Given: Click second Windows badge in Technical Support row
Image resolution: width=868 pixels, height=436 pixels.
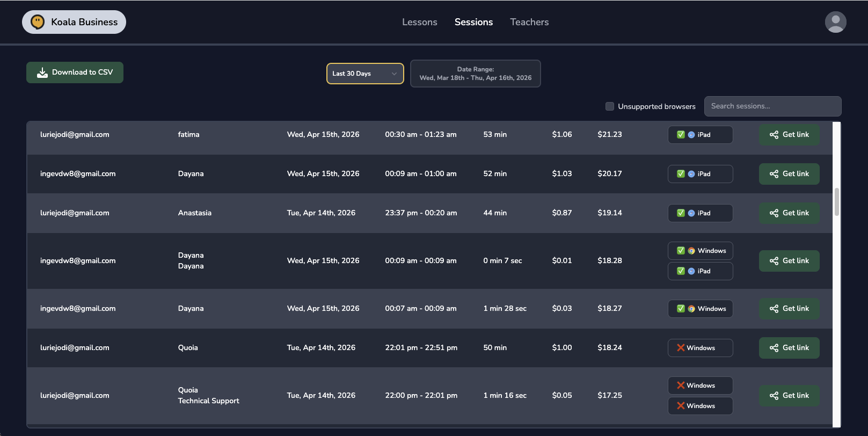Looking at the screenshot, I should pyautogui.click(x=700, y=406).
